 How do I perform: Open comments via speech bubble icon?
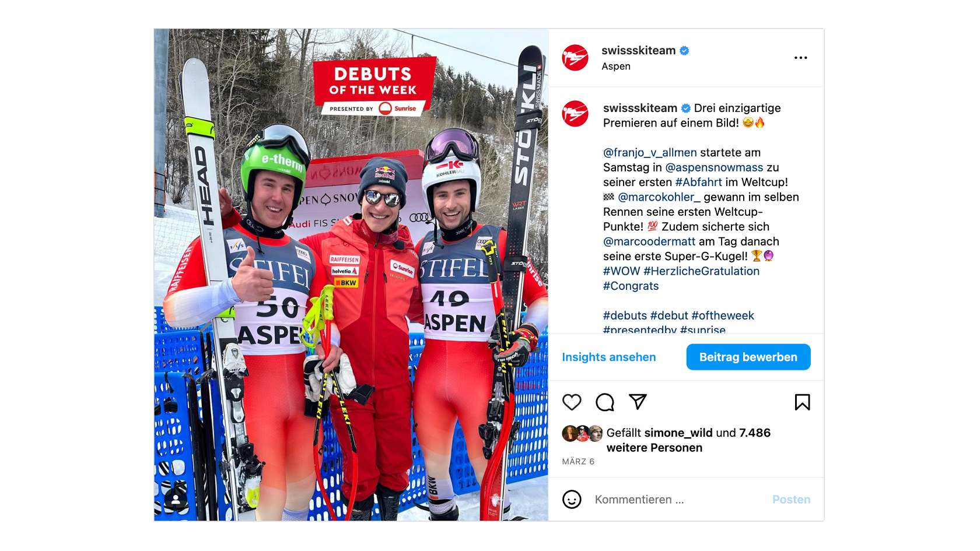point(605,402)
